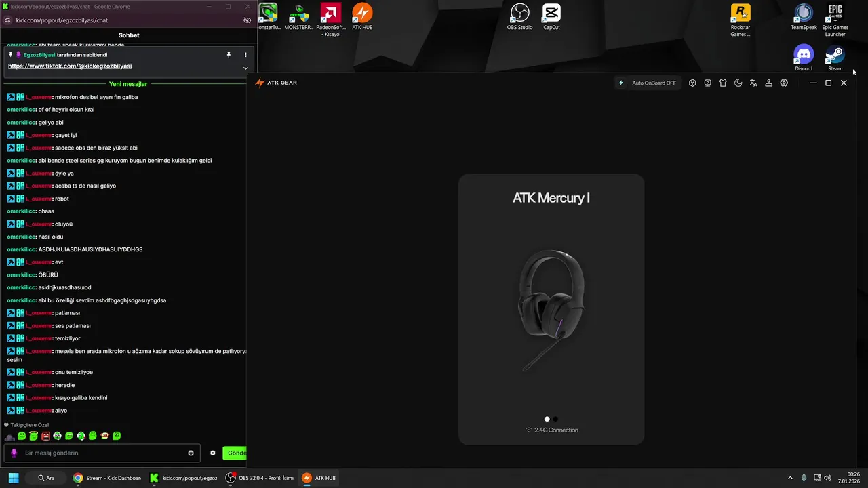Insert the last green emote in row

point(117,436)
